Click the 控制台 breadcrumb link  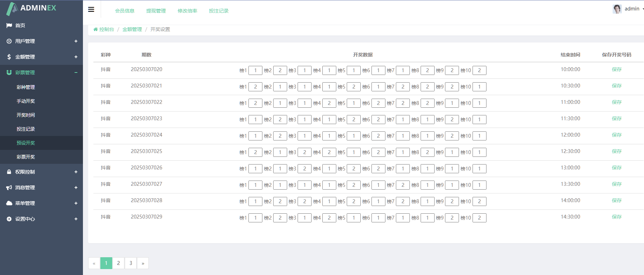click(x=106, y=29)
